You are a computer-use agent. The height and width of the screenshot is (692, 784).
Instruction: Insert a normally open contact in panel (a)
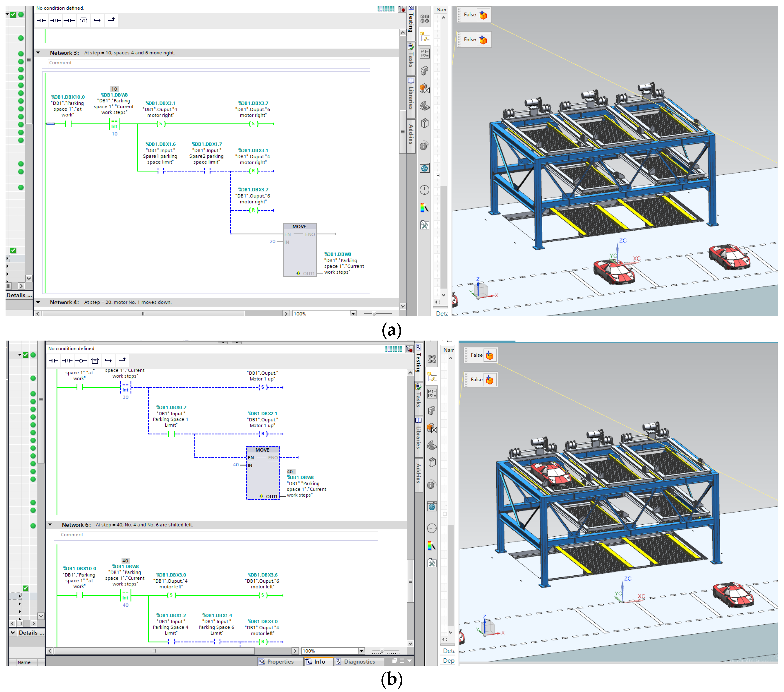(41, 20)
